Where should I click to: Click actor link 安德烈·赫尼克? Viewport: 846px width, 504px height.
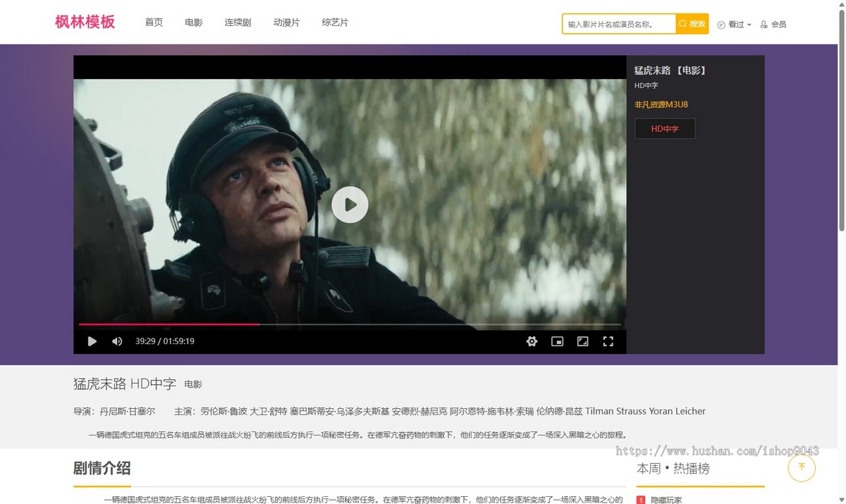point(419,411)
